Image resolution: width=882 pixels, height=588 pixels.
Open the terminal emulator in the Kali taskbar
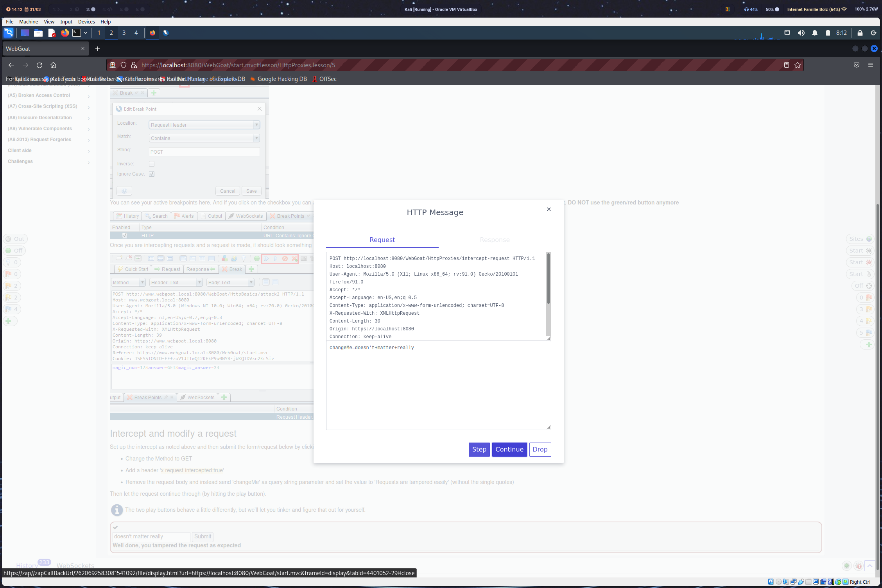77,33
